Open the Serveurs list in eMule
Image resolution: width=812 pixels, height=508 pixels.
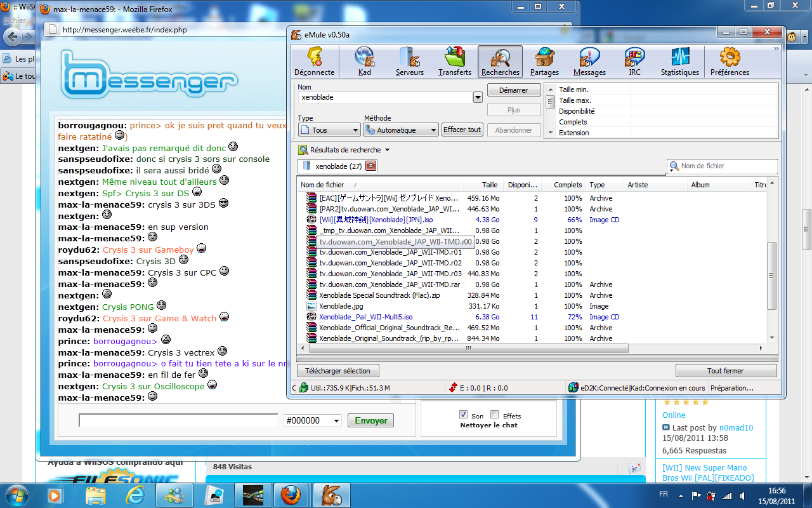click(x=410, y=62)
